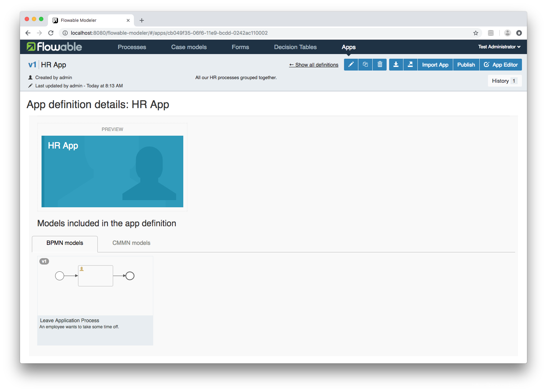
Task: Open a new browser tab
Action: point(142,20)
